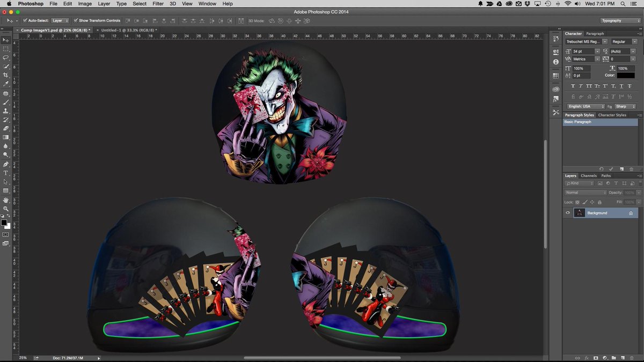Open the Layer menu

[x=104, y=4]
